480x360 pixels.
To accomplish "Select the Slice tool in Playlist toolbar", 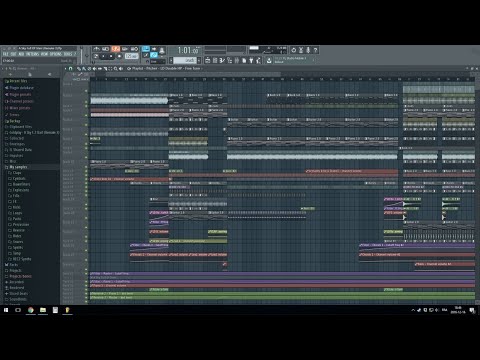I will (x=105, y=69).
